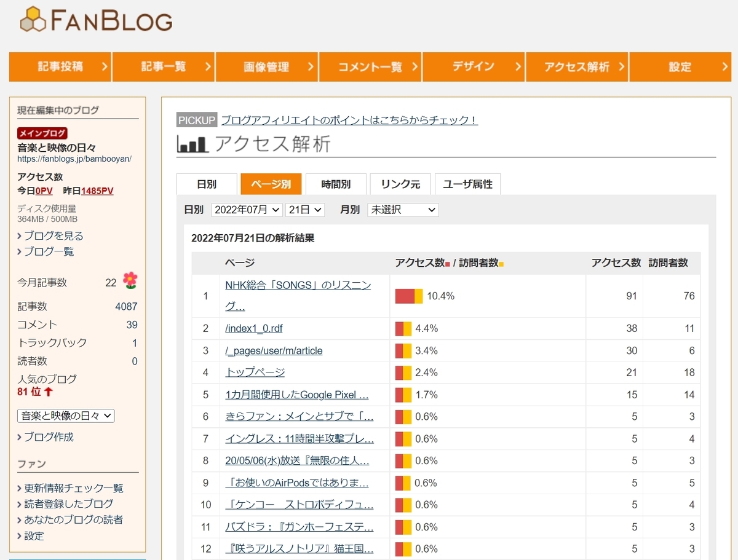738x560 pixels.
Task: Open the sidebar 設定 link under ファン
Action: click(34, 536)
